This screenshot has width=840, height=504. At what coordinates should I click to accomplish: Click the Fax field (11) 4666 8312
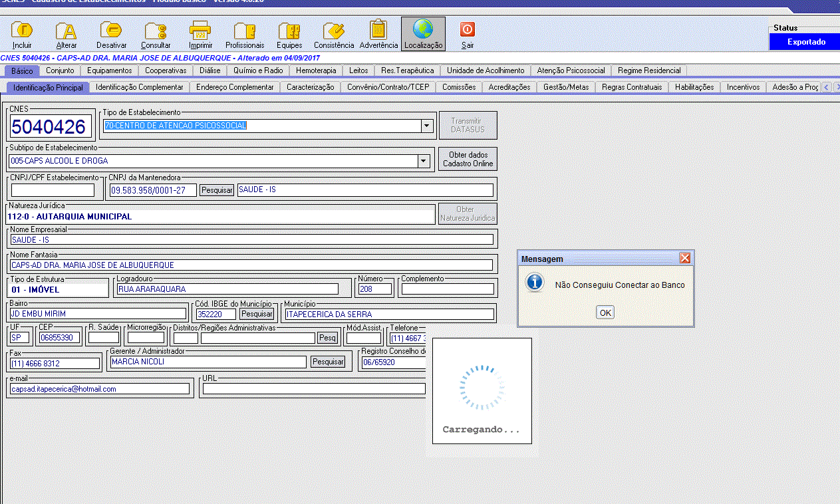click(55, 363)
